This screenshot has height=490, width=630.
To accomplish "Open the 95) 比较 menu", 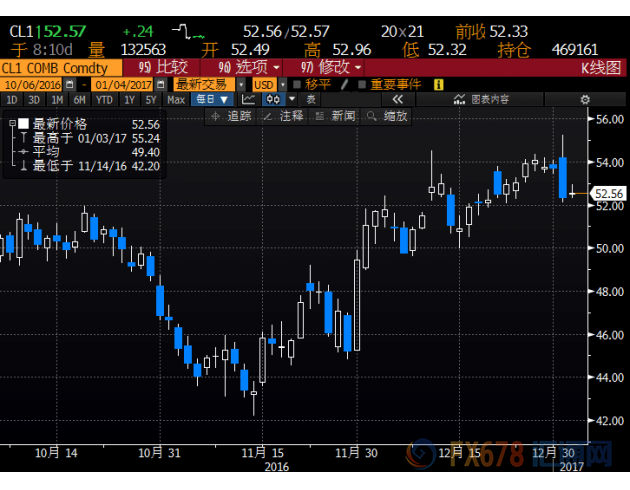I will [162, 67].
